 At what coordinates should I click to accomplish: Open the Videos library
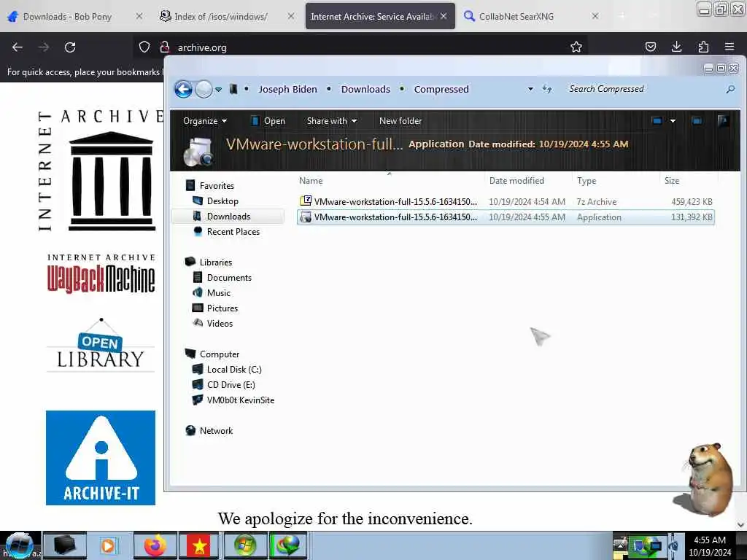click(x=220, y=323)
